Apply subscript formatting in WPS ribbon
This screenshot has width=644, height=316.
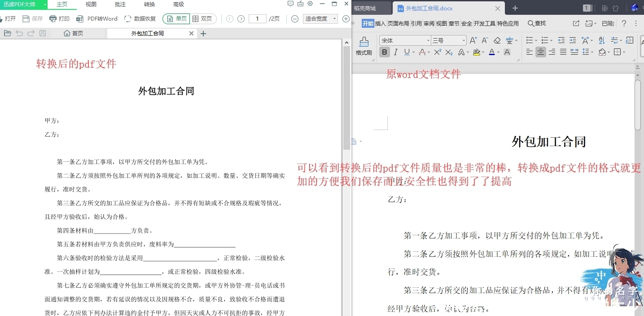click(448, 52)
